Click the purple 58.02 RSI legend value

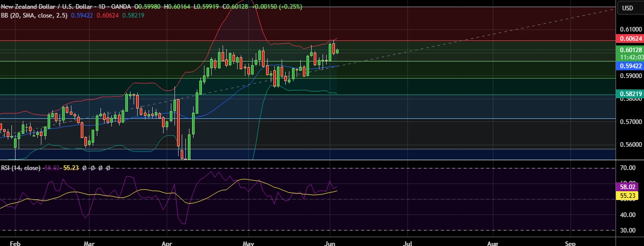[52, 168]
